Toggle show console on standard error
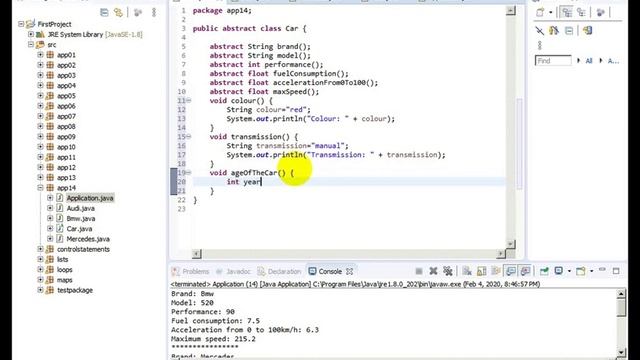The width and height of the screenshot is (640, 360). coord(525,271)
